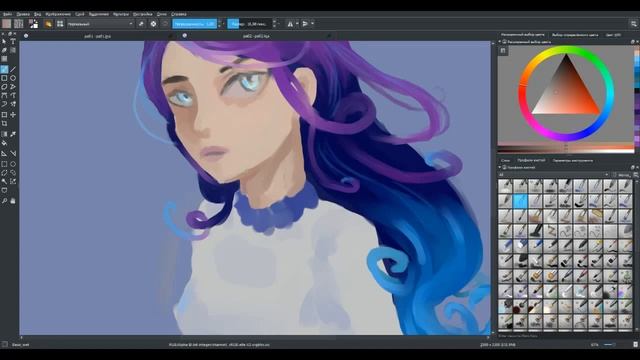This screenshot has width=640, height=360.
Task: Open the fill gradients swatch button
Action: tap(7, 24)
